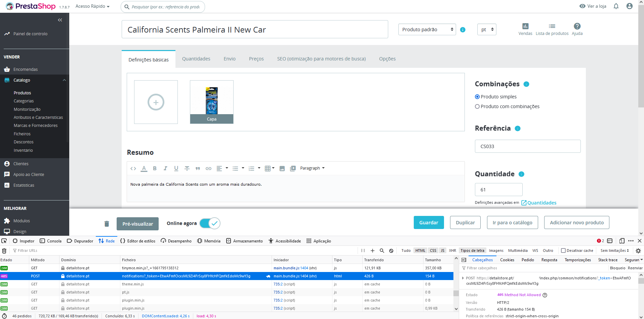The image size is (644, 319).
Task: Open the Resposta request details tab
Action: pyautogui.click(x=549, y=260)
